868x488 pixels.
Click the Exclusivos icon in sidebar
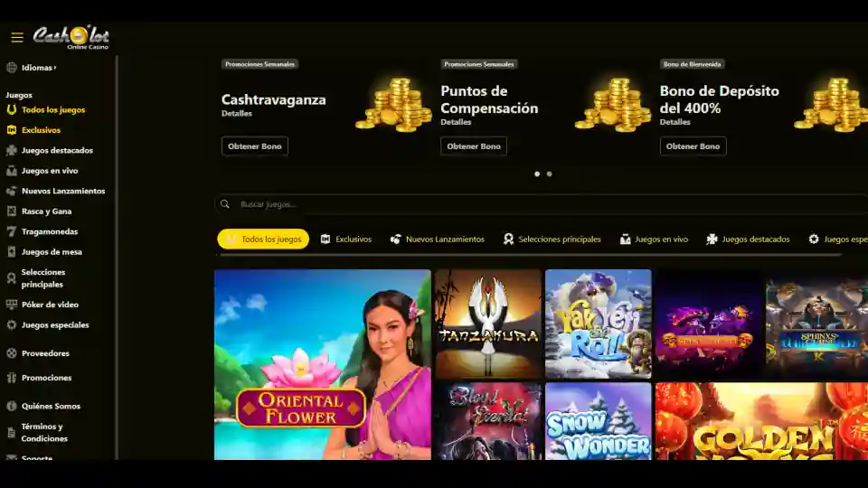click(x=12, y=130)
